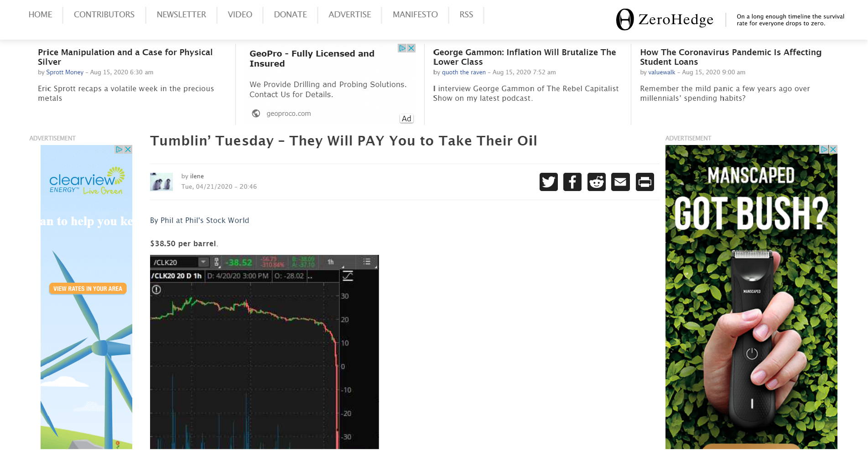Select tagline 'On a long enough timeline'

tap(790, 20)
